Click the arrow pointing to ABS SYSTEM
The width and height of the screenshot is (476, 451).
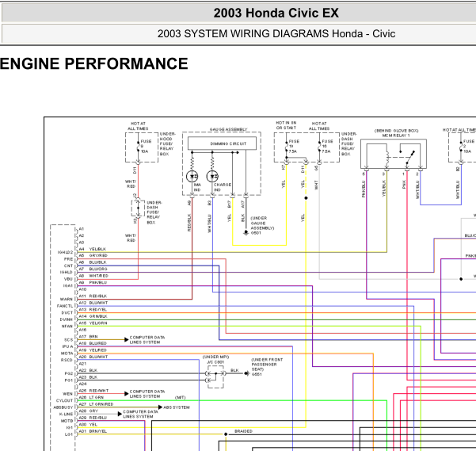(160, 407)
